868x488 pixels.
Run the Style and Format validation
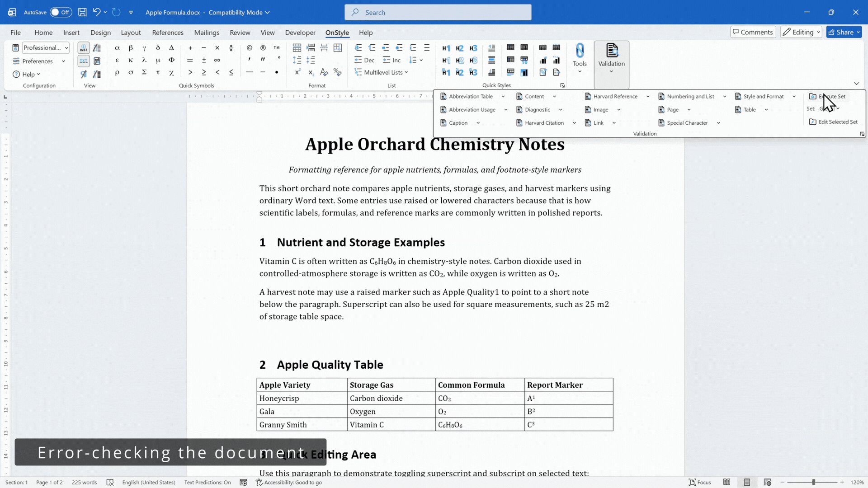759,96
